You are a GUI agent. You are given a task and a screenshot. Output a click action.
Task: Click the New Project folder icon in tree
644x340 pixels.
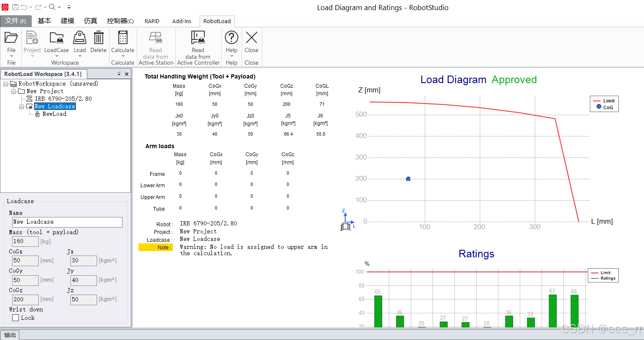tap(21, 91)
